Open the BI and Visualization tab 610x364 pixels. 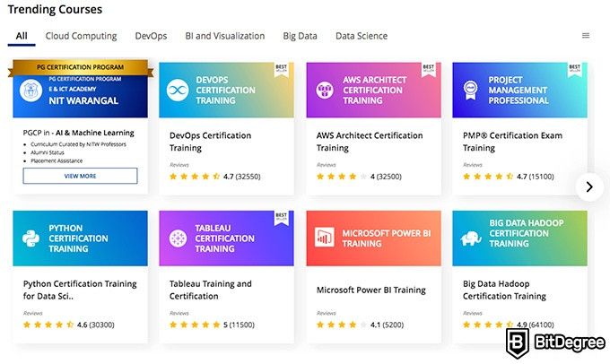tap(225, 36)
